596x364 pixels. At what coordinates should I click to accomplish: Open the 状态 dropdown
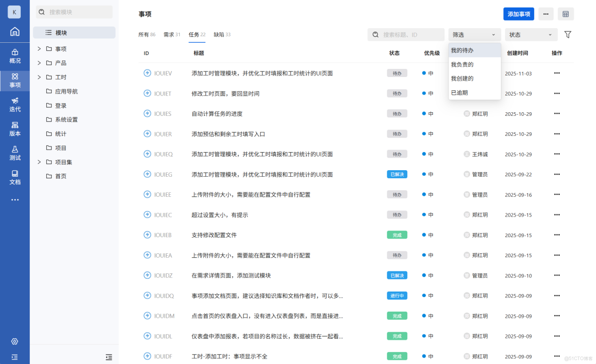(531, 34)
